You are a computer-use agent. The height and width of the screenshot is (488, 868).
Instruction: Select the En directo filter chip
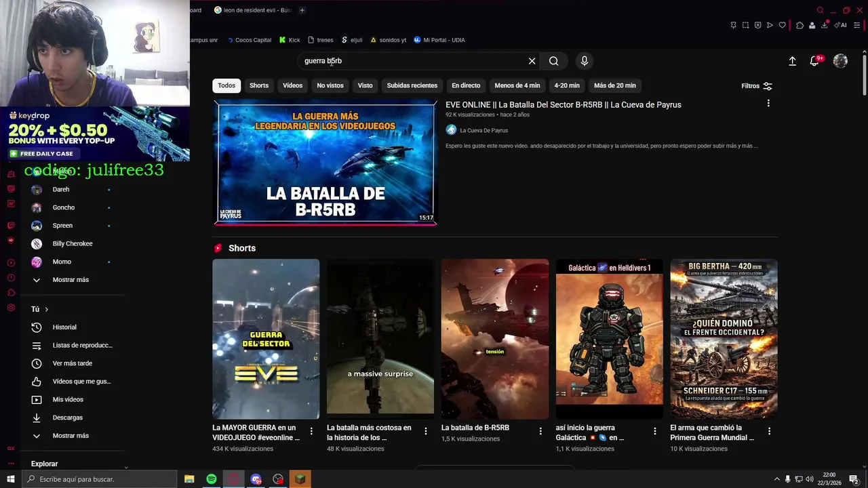click(x=466, y=85)
